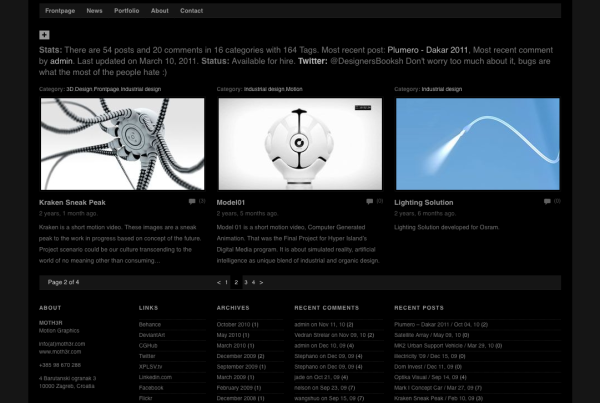Screen dimensions: 600x403
Task: Click the Model01 post title
Action: (234, 202)
